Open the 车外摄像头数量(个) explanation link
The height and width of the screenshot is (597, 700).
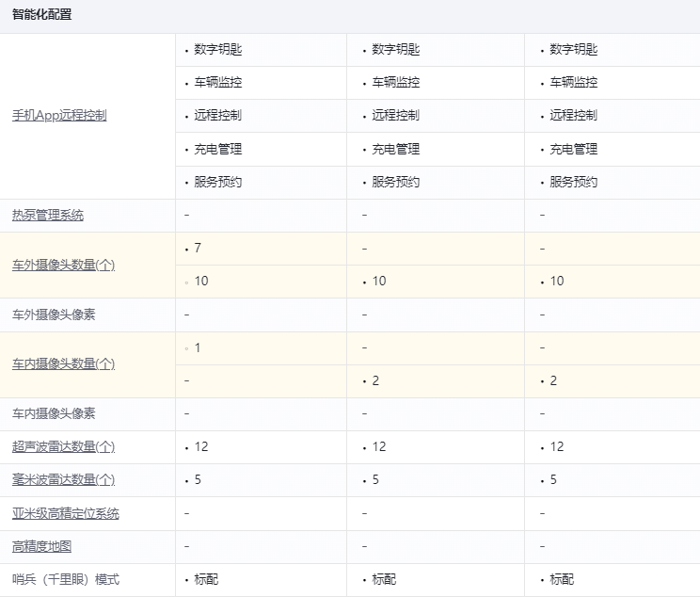tap(63, 266)
